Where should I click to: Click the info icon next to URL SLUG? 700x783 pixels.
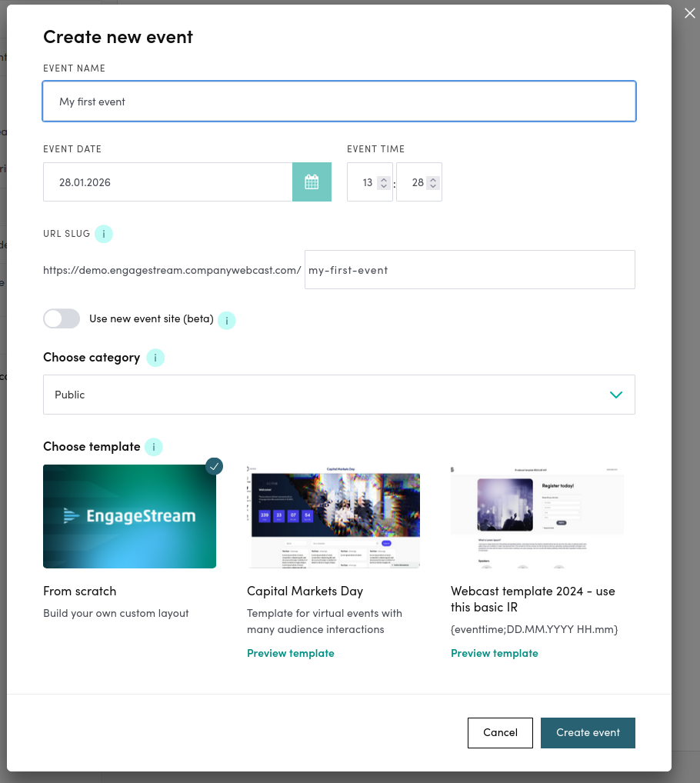pos(104,233)
